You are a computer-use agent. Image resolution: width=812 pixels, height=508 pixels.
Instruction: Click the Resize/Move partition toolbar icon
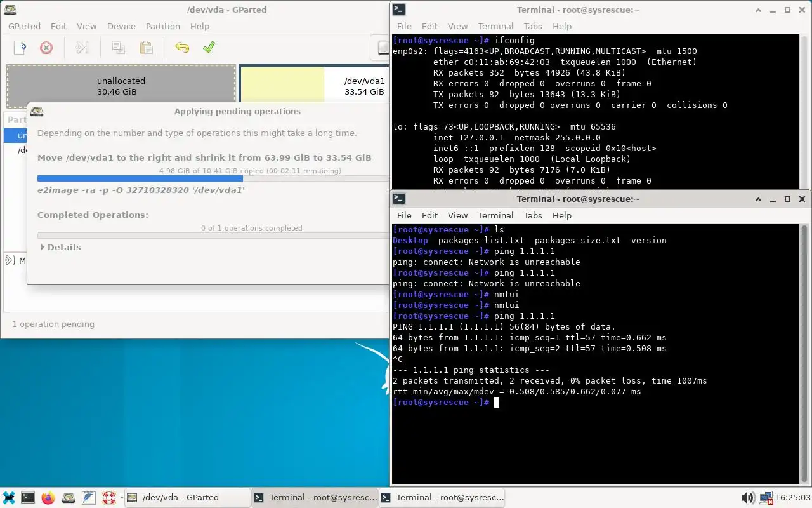[82, 48]
